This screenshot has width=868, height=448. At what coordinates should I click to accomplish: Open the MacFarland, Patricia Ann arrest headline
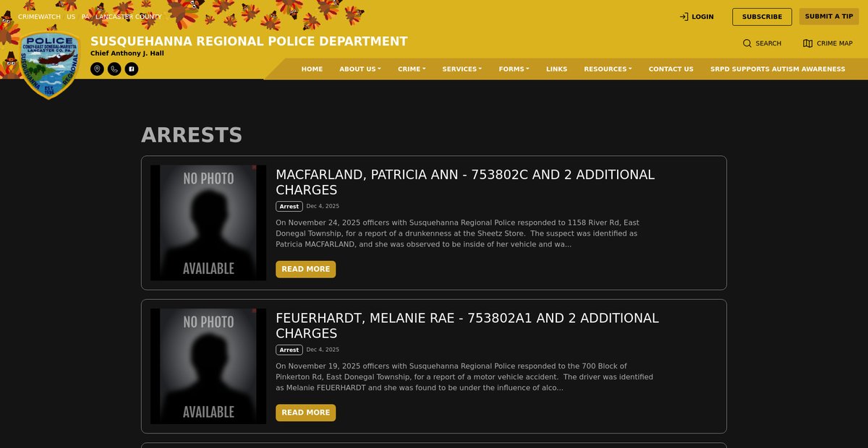(465, 182)
